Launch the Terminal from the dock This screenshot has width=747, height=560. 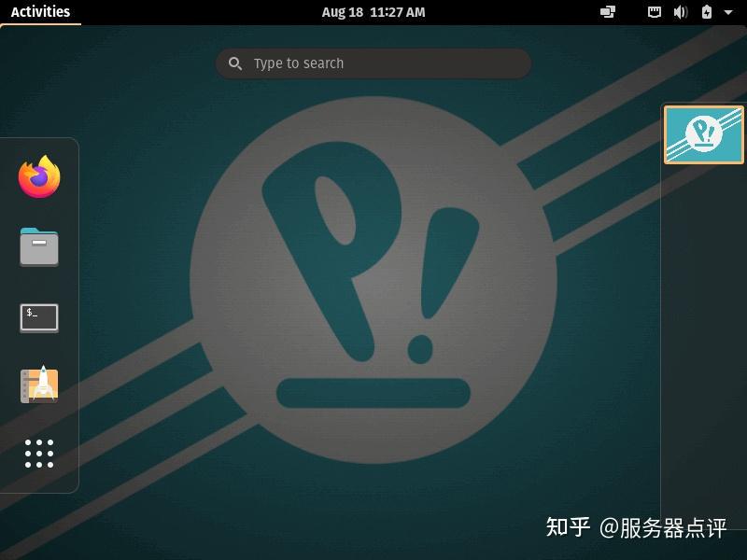[x=39, y=317]
